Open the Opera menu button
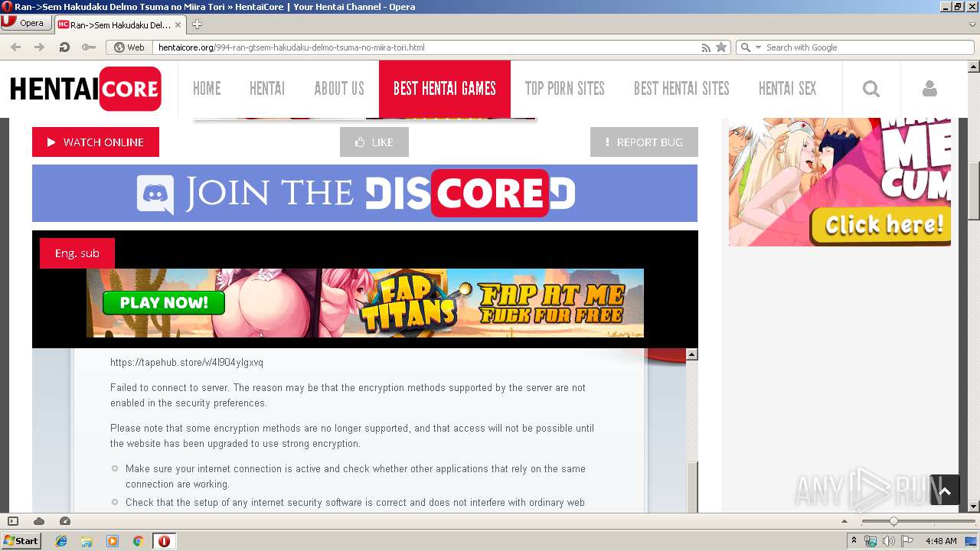Image resolution: width=980 pixels, height=551 pixels. point(26,23)
